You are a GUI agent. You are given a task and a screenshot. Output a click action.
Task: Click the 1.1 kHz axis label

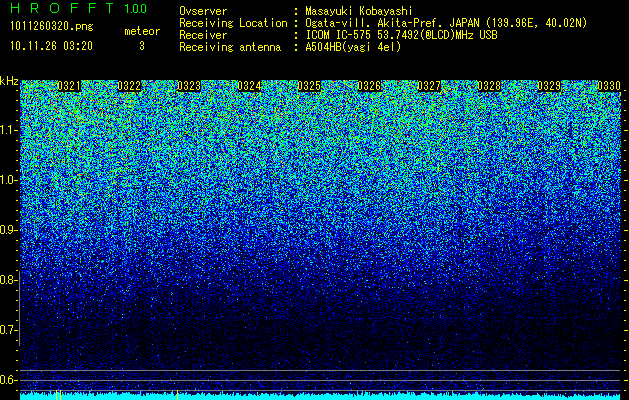(8, 130)
